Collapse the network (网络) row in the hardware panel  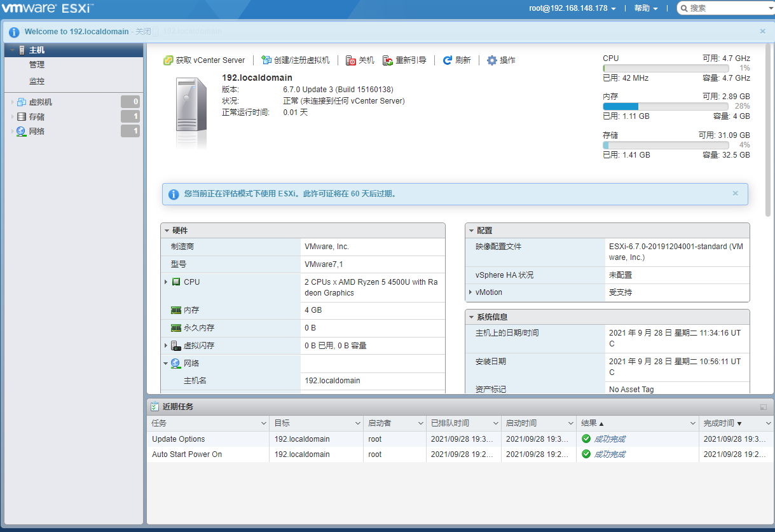[166, 364]
